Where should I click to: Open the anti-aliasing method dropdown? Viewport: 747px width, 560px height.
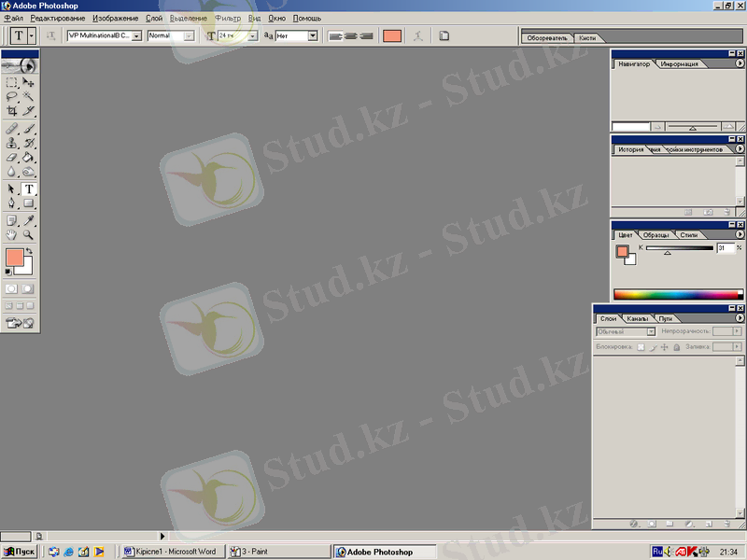click(x=312, y=35)
